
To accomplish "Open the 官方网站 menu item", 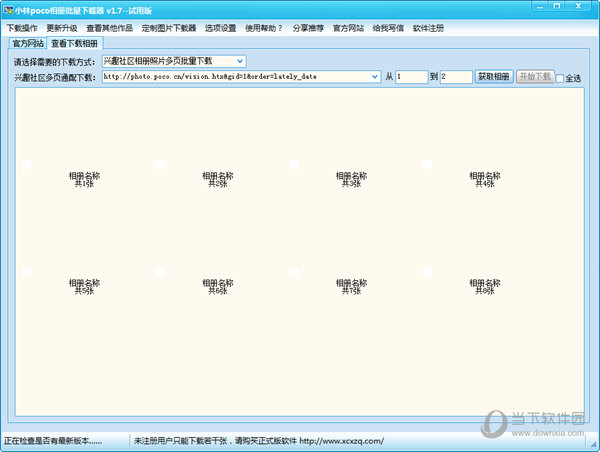I will 348,28.
